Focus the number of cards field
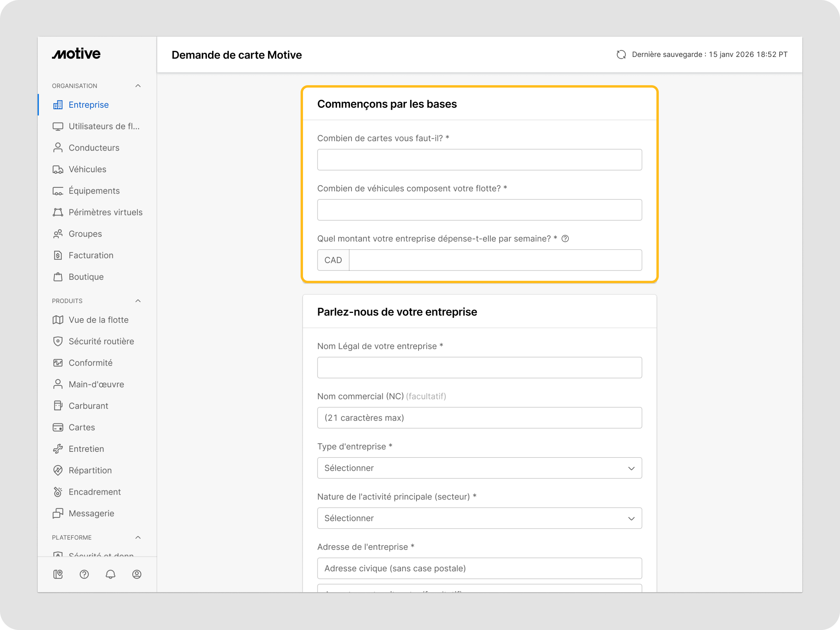Screen dimensions: 840x630 click(x=480, y=160)
